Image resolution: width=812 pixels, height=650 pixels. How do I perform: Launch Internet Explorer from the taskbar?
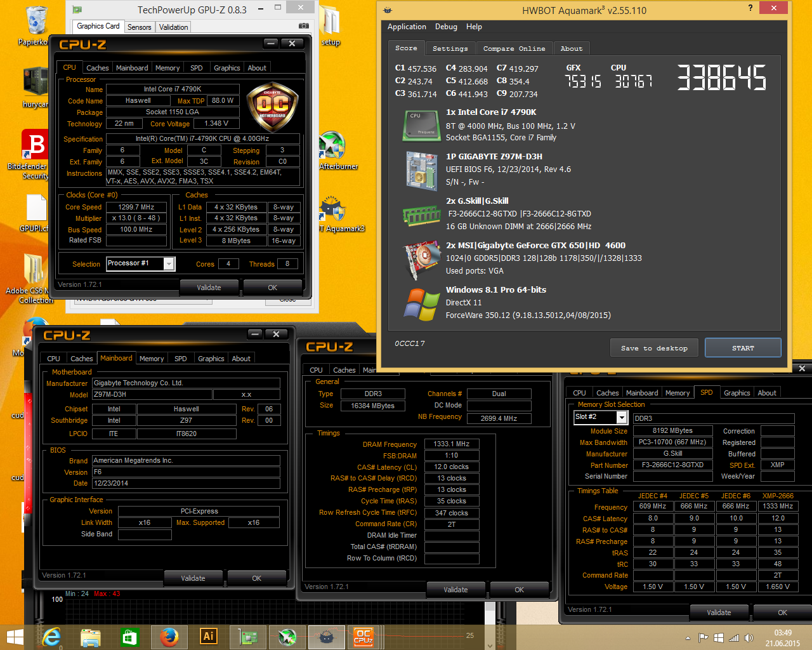[52, 637]
